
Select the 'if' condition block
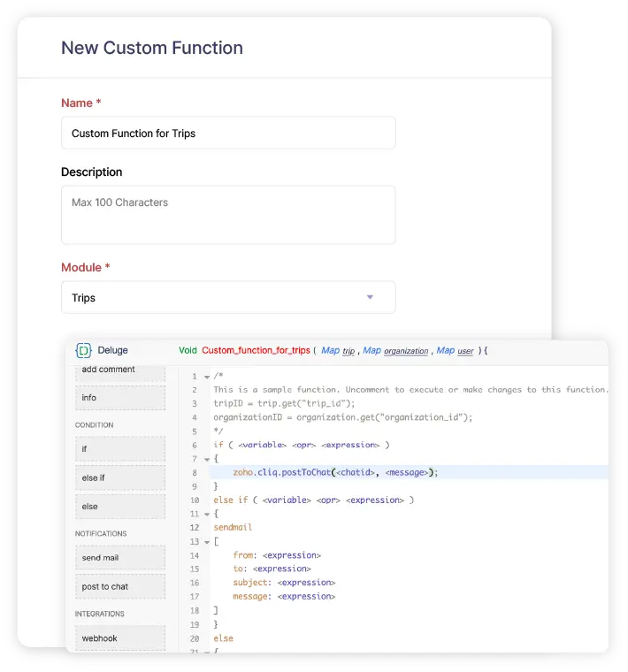(x=120, y=448)
